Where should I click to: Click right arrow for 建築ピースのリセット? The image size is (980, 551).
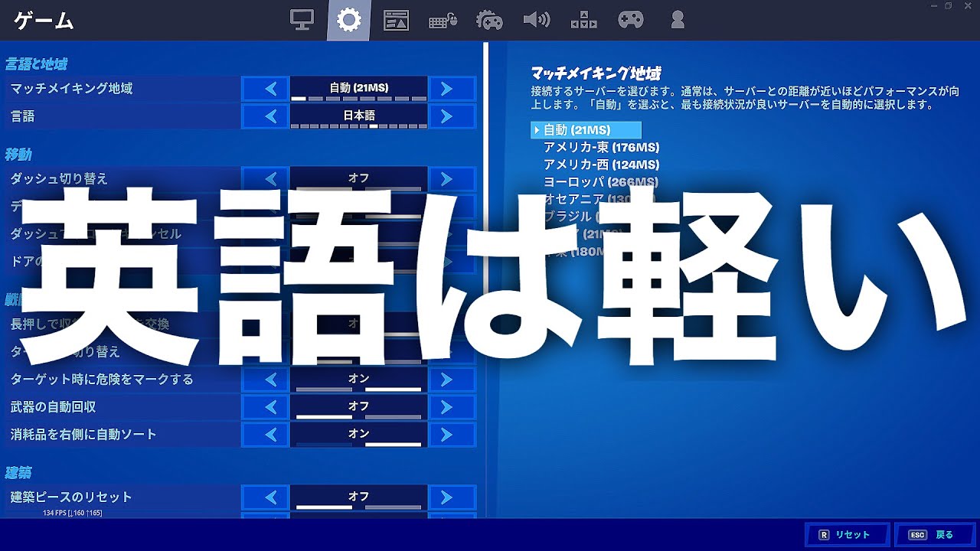point(452,497)
